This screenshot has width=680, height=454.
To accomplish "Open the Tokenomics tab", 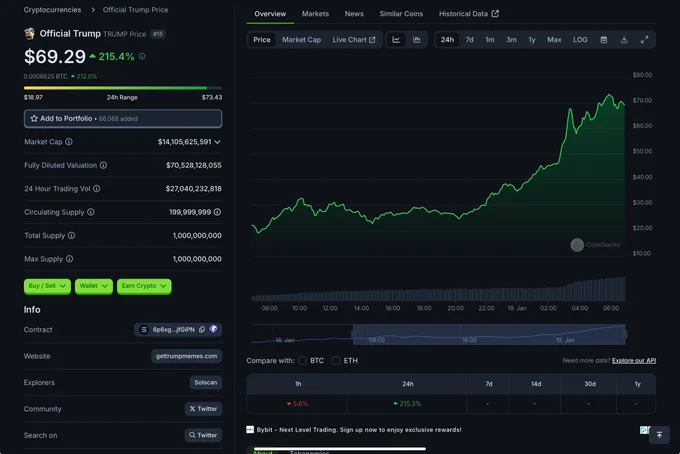I will [x=309, y=451].
